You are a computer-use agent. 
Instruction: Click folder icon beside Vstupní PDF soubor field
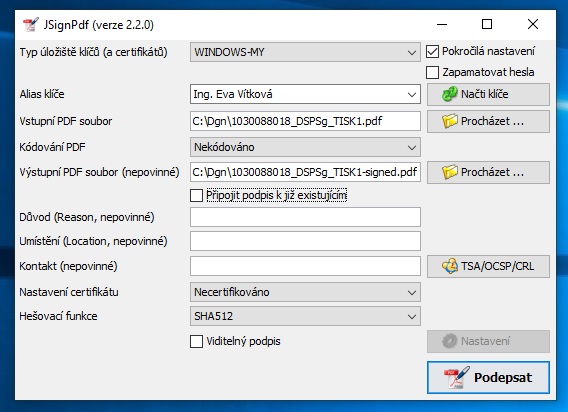[450, 121]
